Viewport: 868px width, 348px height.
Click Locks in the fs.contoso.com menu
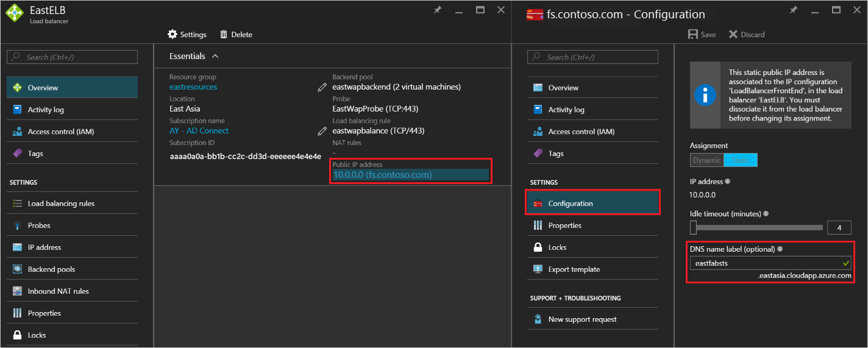[592, 247]
